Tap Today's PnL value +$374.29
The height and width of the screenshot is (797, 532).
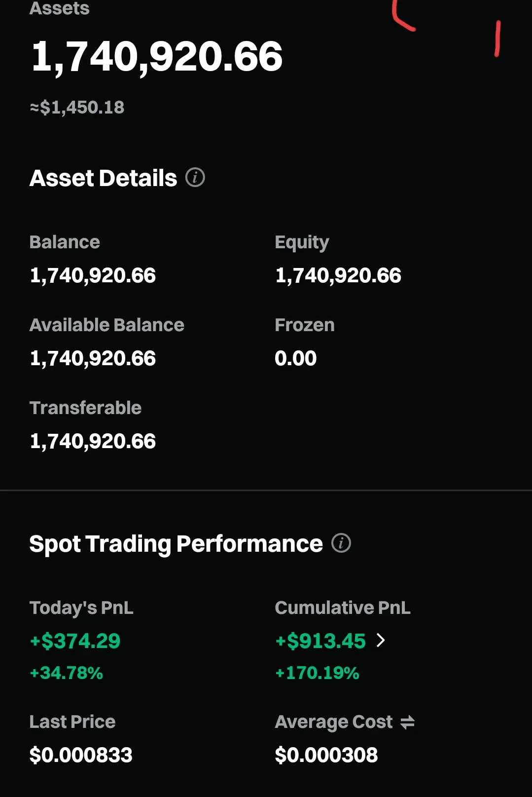point(75,641)
